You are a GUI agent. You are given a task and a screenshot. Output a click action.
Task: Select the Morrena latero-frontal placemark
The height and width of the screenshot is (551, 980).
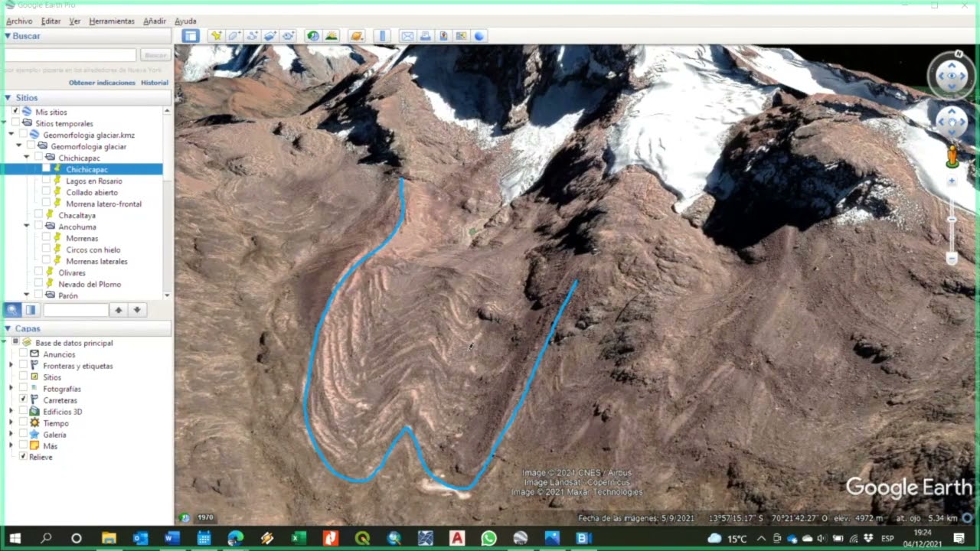(103, 204)
